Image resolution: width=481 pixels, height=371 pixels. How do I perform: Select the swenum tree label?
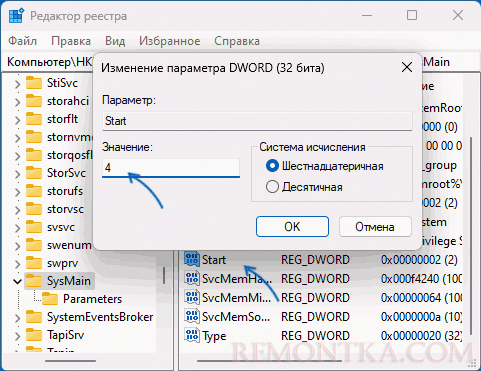coord(69,245)
